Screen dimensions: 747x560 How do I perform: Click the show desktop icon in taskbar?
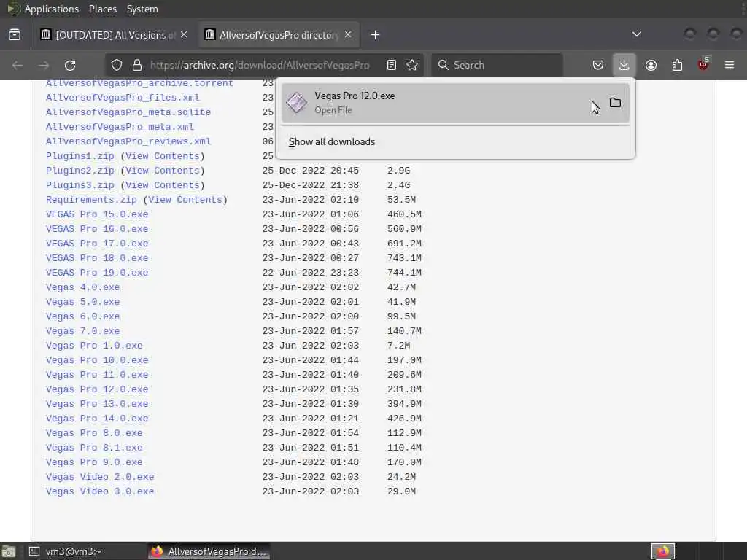tap(9, 551)
